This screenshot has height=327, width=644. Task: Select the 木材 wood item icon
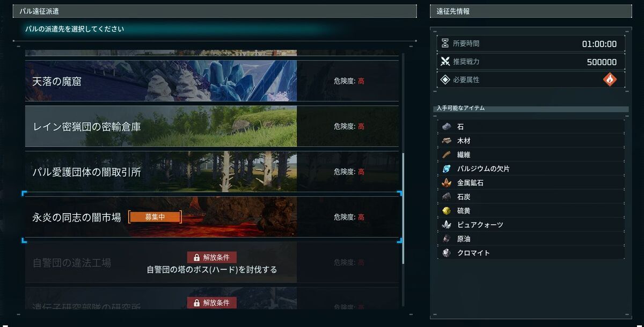(x=447, y=141)
